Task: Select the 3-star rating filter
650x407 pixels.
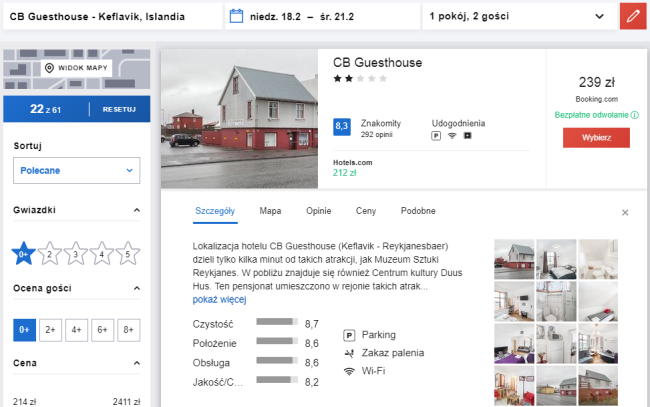Action: coord(75,253)
